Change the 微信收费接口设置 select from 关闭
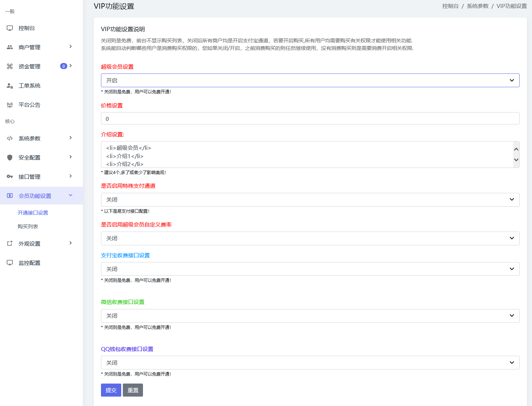 (310, 316)
